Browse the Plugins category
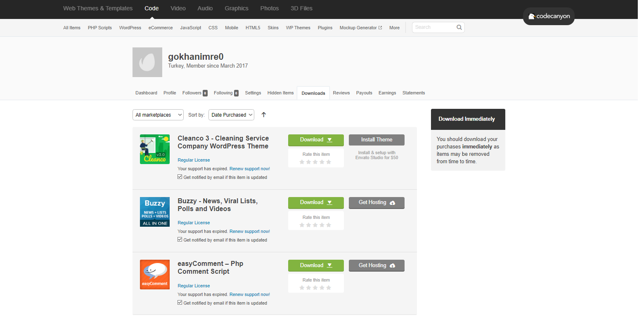 [325, 28]
